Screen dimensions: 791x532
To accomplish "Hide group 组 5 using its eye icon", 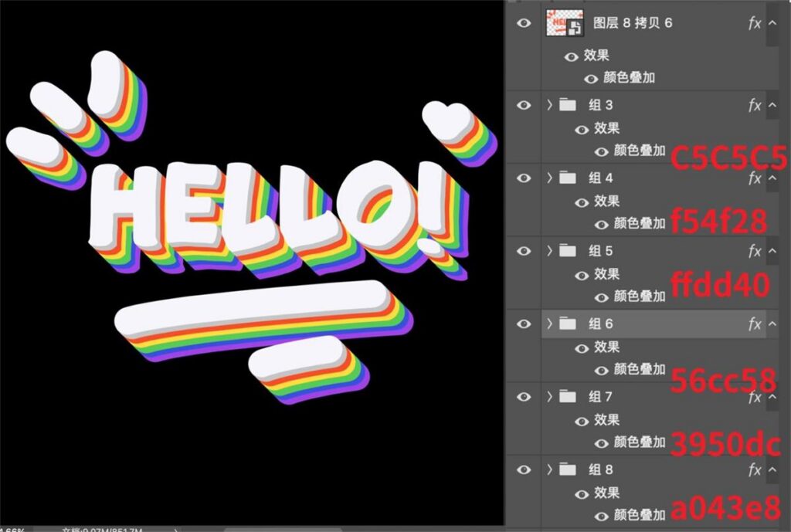I will click(524, 251).
